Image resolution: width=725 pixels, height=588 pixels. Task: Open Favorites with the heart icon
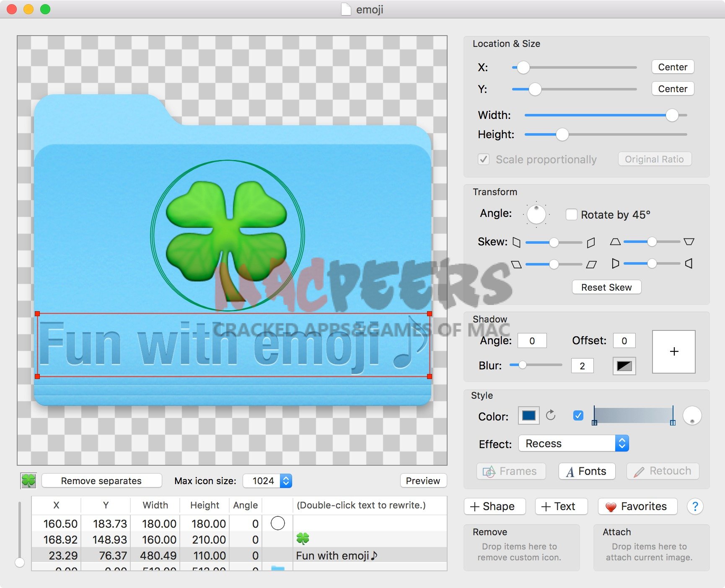(637, 506)
